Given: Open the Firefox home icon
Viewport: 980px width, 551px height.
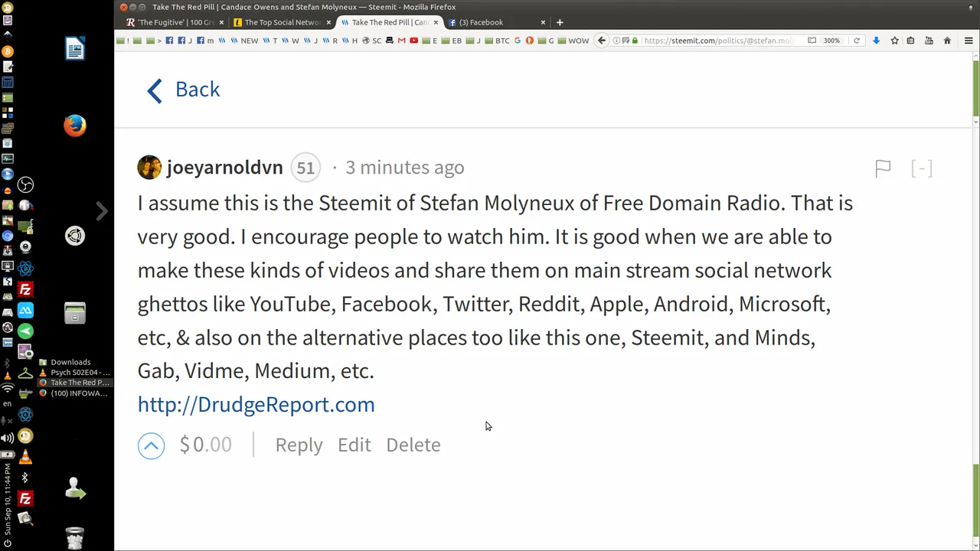Looking at the screenshot, I should 947,41.
